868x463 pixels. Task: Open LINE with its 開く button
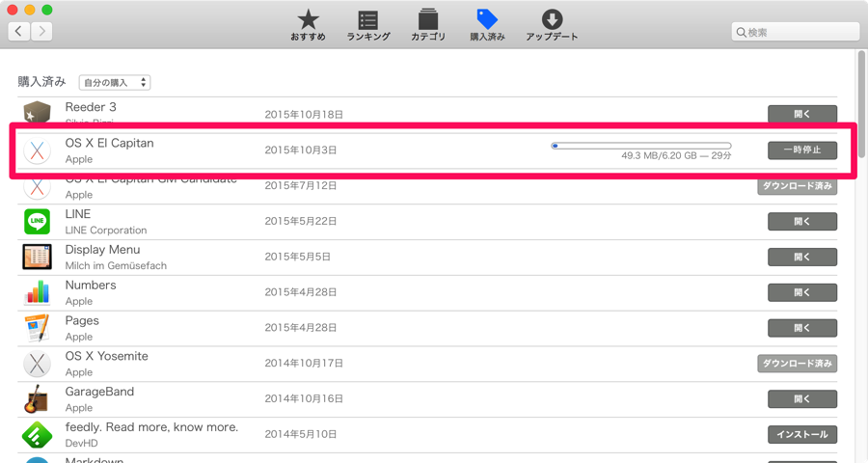click(x=802, y=222)
